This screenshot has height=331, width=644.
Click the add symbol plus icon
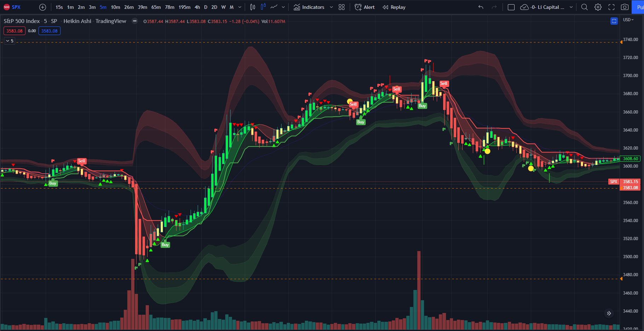tap(42, 7)
